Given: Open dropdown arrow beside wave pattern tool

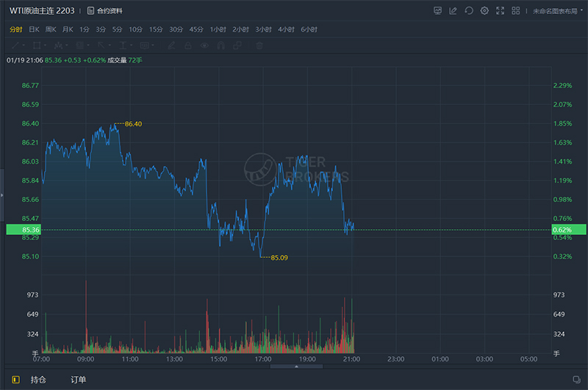Looking at the screenshot, I should 66,46.
